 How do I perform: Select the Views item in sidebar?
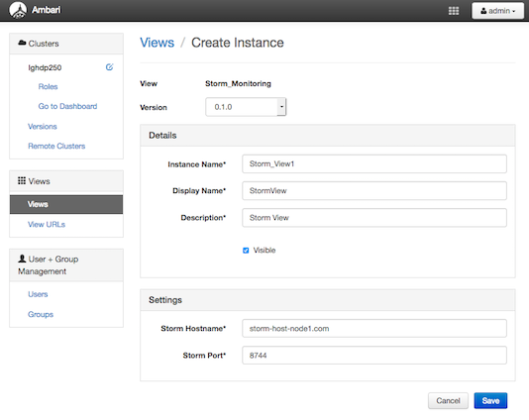[66, 204]
